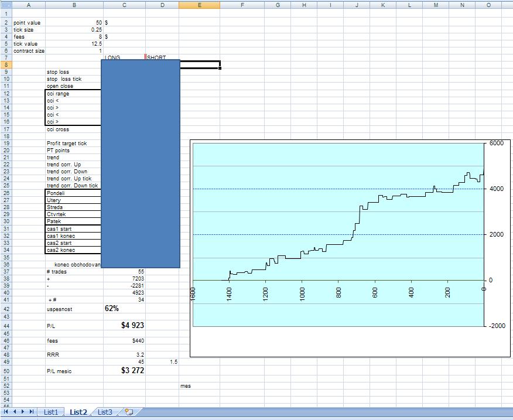Select the cell containing 0.25
Image resolution: width=513 pixels, height=420 pixels.
(74, 30)
